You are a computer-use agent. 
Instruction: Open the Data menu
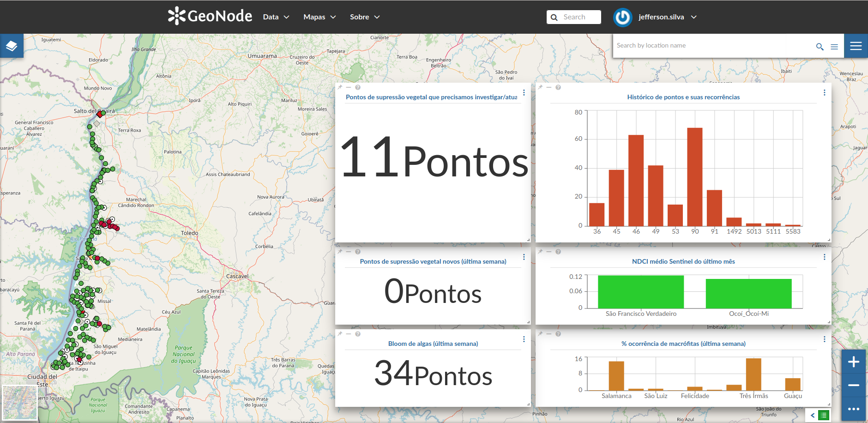click(276, 17)
